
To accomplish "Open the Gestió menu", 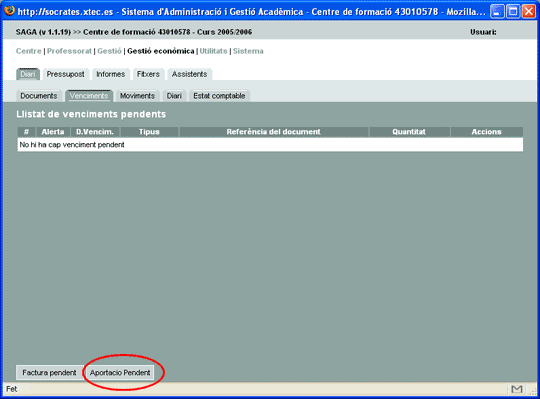I will pos(109,51).
